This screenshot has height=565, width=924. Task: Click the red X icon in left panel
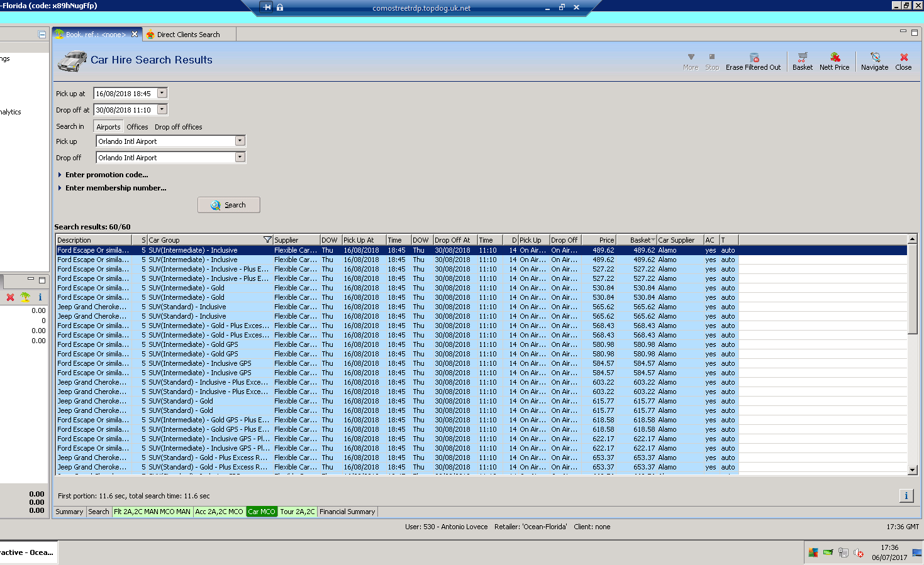(10, 297)
